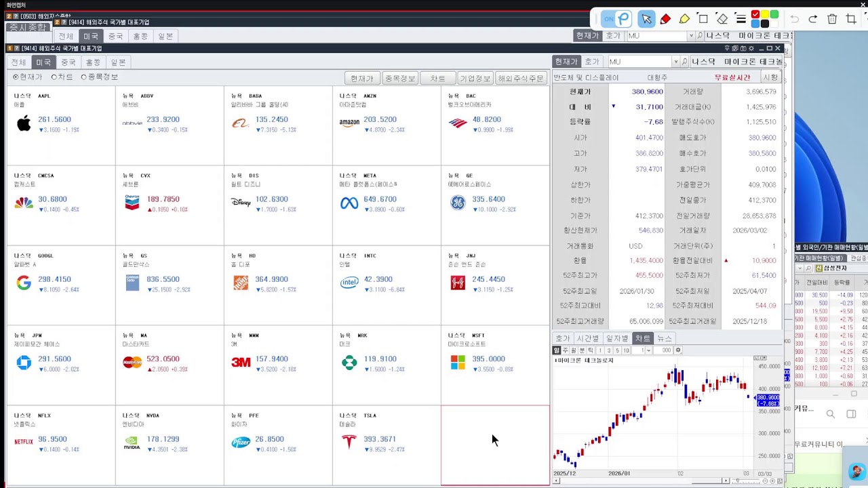Switch to 일본 tab in front window
The width and height of the screenshot is (868, 488).
coord(118,62)
